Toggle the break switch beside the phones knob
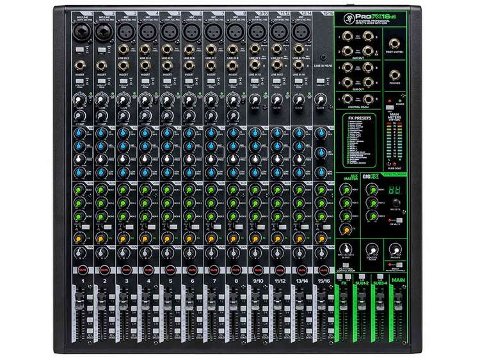This screenshot has height=360, width=480. click(399, 265)
